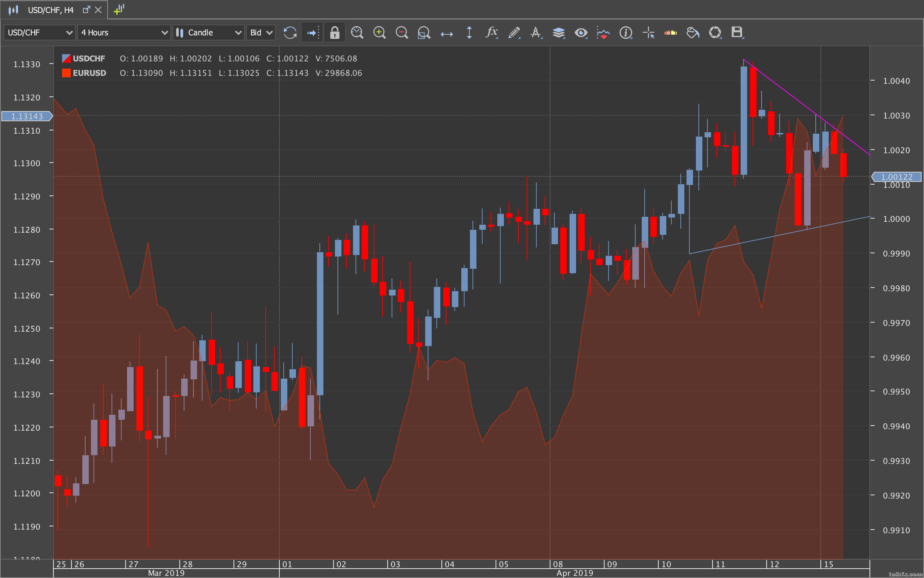Click the EURUSD legend label
This screenshot has width=924, height=578.
90,73
